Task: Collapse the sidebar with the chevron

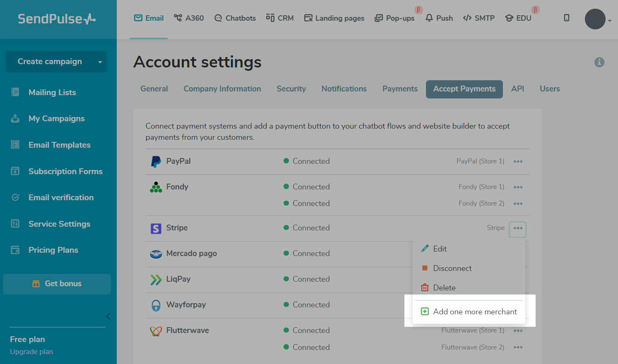Action: [108, 316]
